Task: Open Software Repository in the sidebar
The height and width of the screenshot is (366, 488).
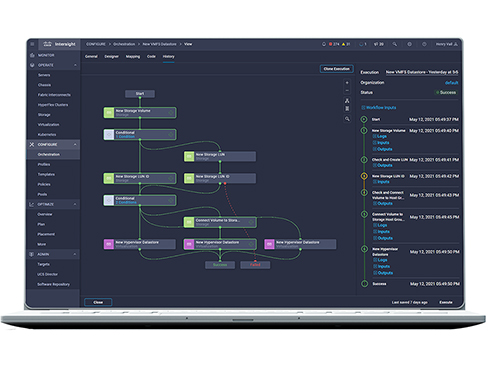Action: [53, 284]
